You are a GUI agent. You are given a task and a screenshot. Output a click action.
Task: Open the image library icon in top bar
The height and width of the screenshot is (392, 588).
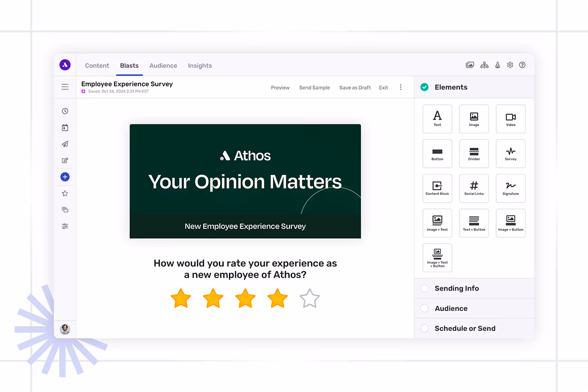pyautogui.click(x=470, y=65)
